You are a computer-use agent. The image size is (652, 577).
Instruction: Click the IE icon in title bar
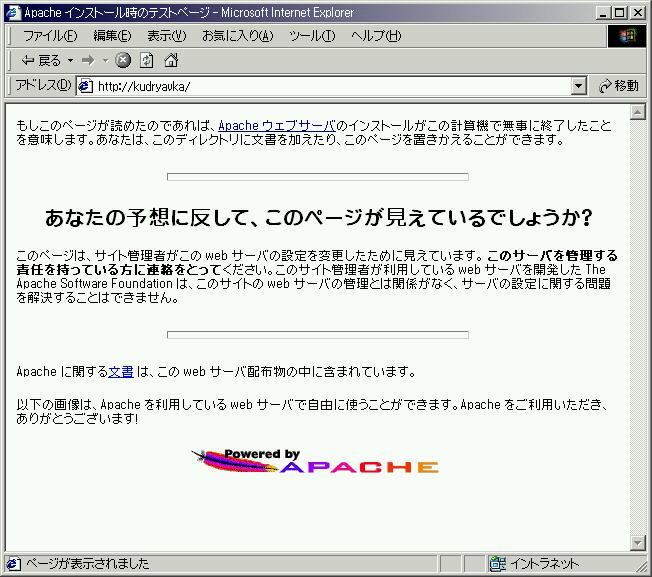click(x=12, y=12)
